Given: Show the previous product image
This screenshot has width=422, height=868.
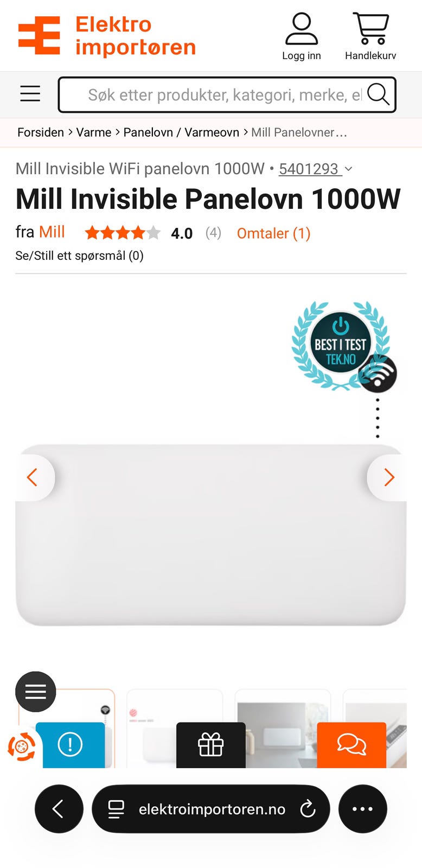Looking at the screenshot, I should coord(33,477).
